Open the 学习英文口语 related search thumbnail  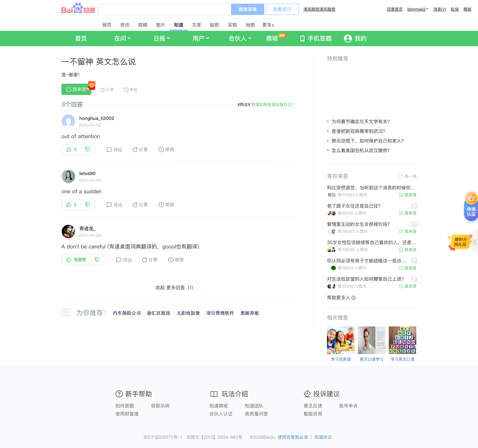click(402, 340)
